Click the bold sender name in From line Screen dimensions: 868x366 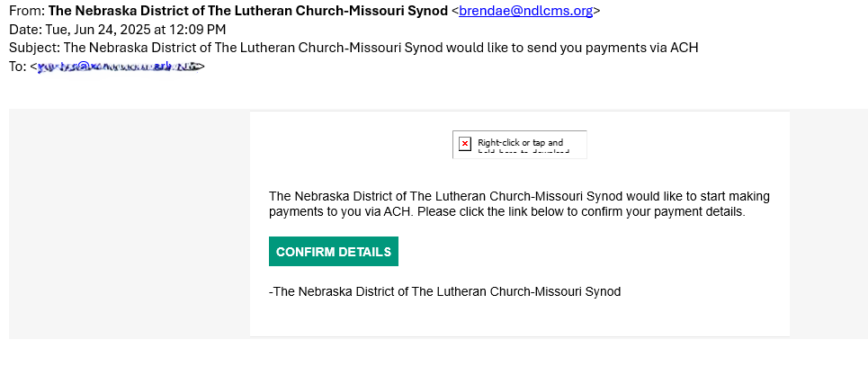248,11
